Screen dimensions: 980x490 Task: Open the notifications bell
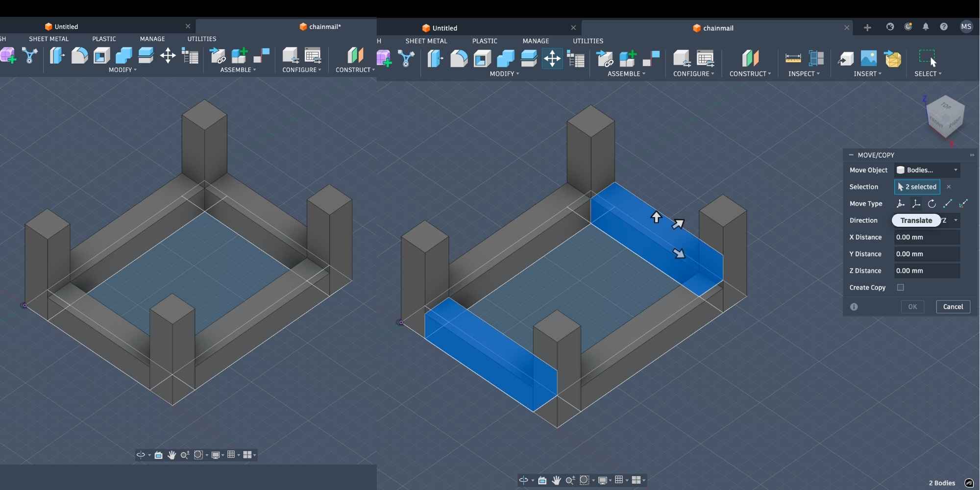926,27
